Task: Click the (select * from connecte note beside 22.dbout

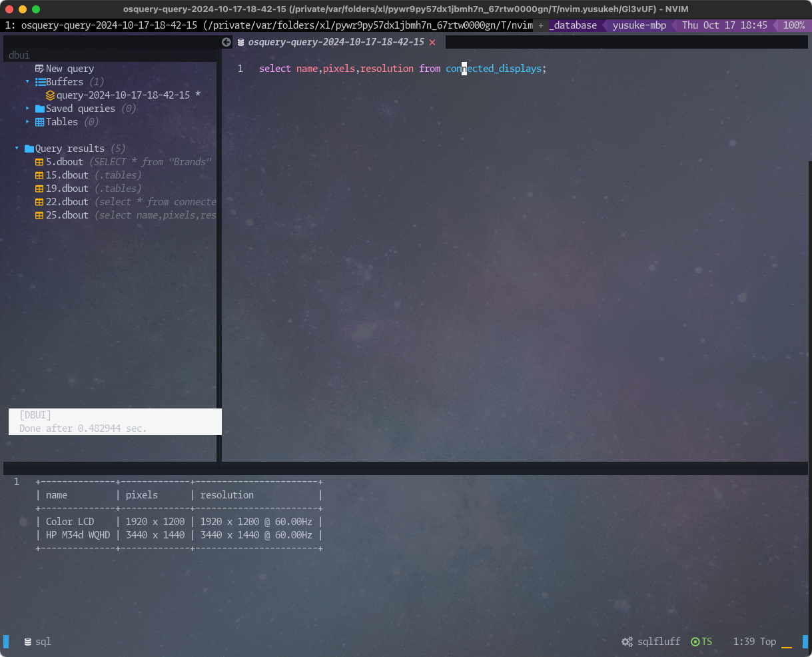Action: point(155,202)
